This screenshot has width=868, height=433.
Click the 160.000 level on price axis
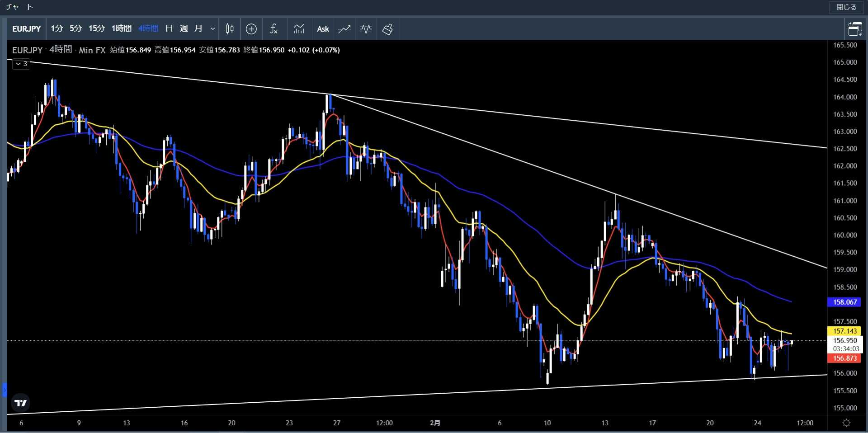point(845,235)
